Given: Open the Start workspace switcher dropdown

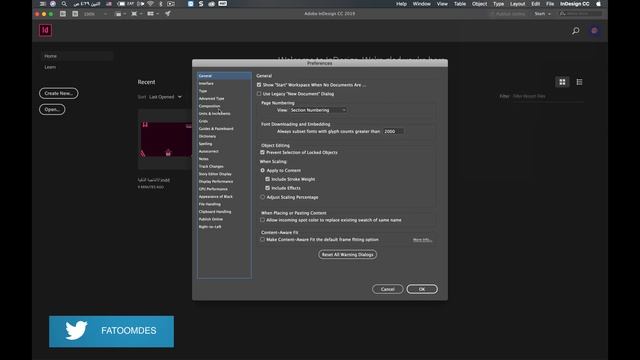Looking at the screenshot, I should click(542, 14).
